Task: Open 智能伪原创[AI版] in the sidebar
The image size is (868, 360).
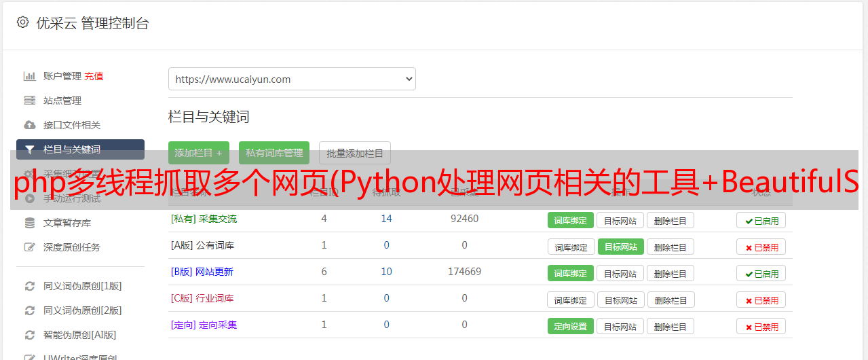Action: point(80,335)
